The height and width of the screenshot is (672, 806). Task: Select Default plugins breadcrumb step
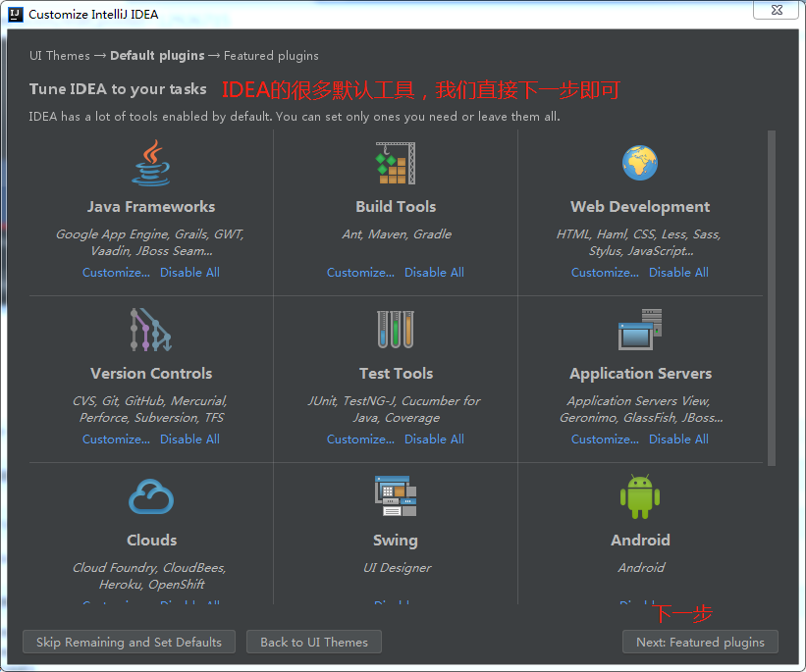[x=157, y=56]
